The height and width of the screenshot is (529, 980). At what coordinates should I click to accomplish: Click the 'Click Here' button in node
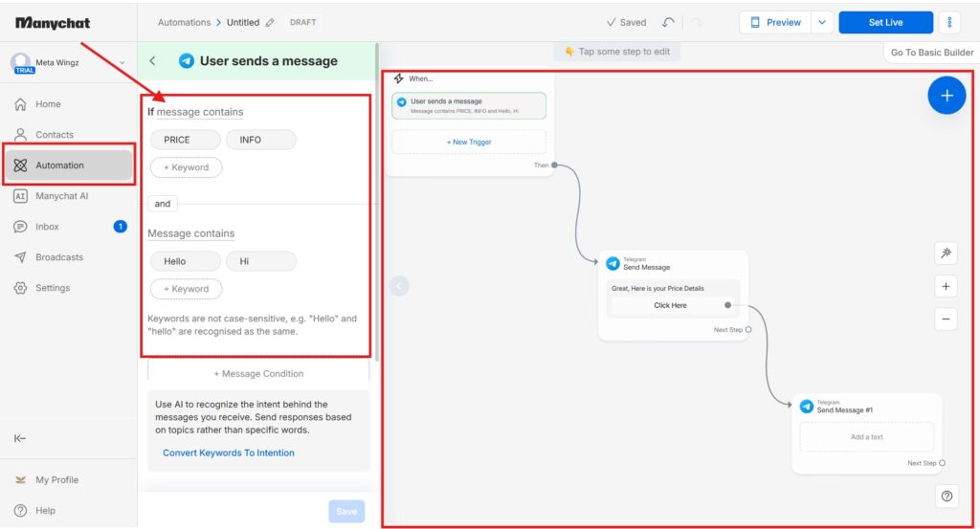(x=671, y=305)
